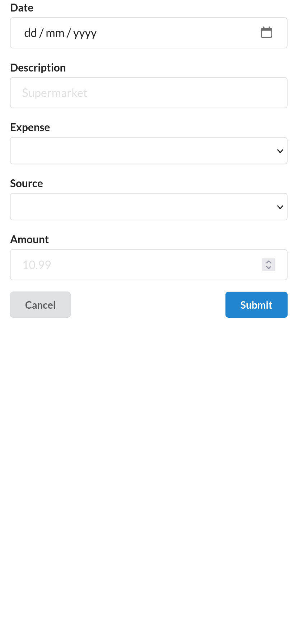
Task: Click the down arrow on the Amount stepper
Action: [x=268, y=267]
